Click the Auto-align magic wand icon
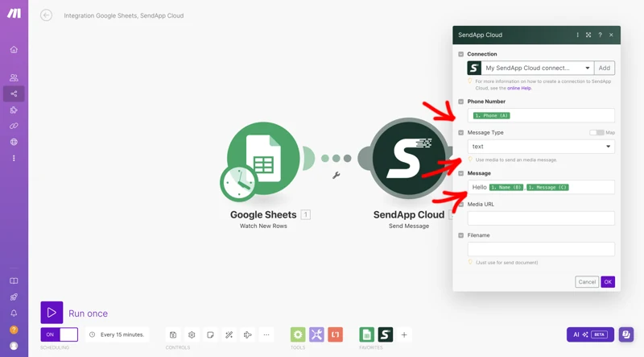Viewport: 644px width, 357px height. coord(229,334)
